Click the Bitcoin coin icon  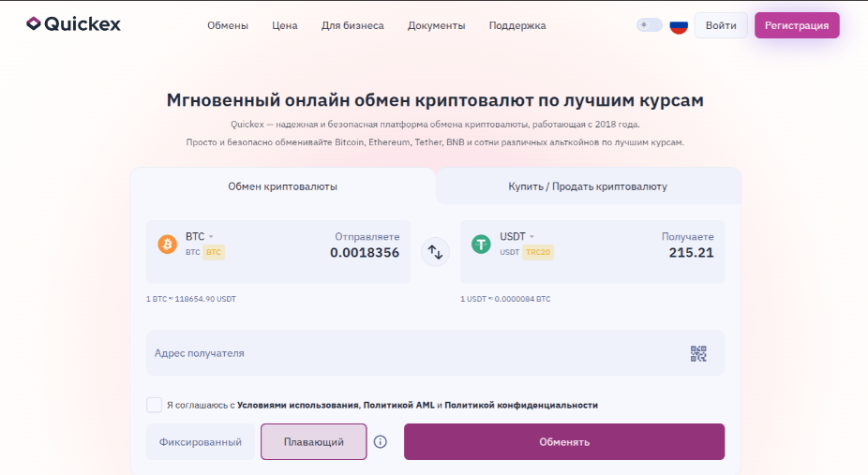pyautogui.click(x=167, y=244)
